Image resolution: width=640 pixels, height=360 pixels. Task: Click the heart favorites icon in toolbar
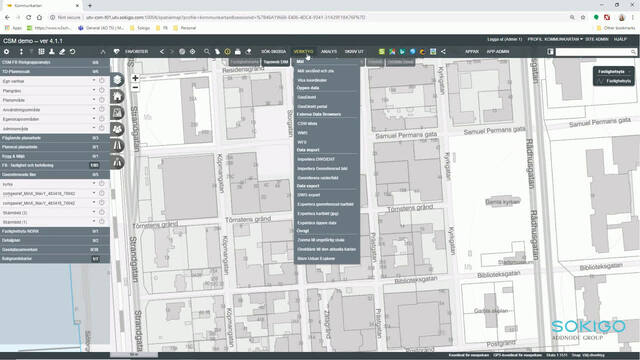click(116, 52)
